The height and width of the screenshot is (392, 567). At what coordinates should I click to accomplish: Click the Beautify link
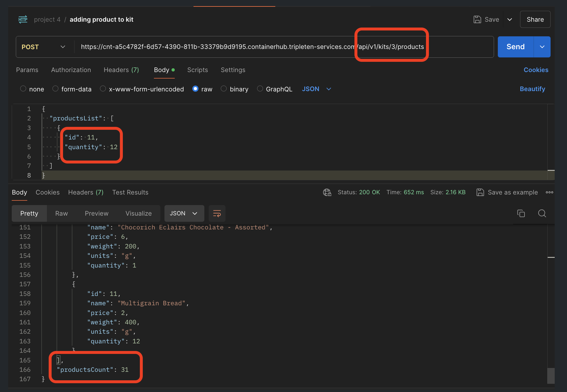(532, 89)
